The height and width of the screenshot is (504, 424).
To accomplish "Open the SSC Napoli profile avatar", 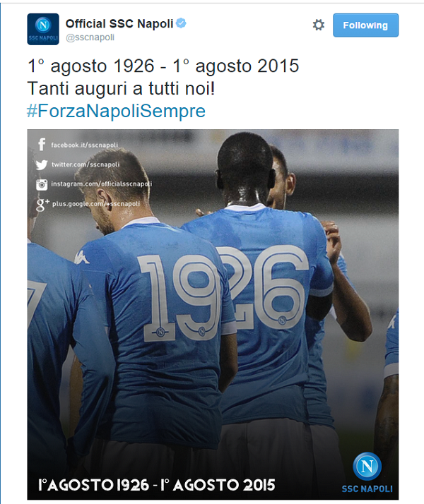I will (x=43, y=29).
